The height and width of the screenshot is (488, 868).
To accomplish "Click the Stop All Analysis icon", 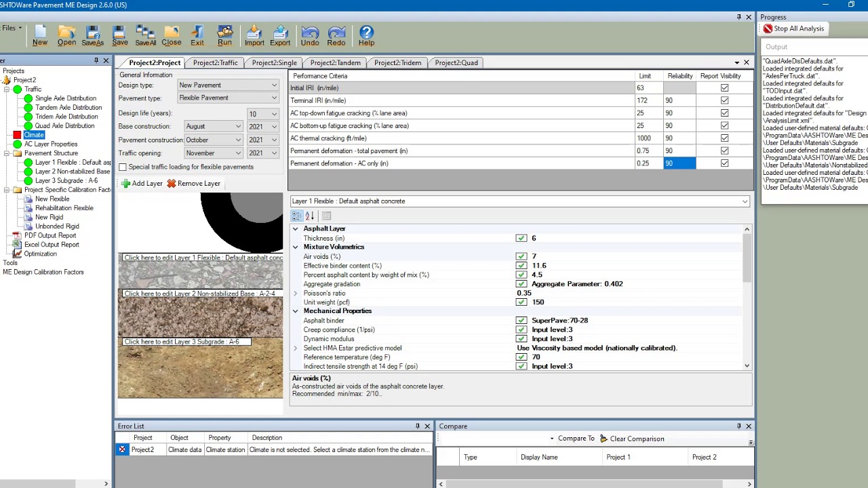I will tap(768, 28).
